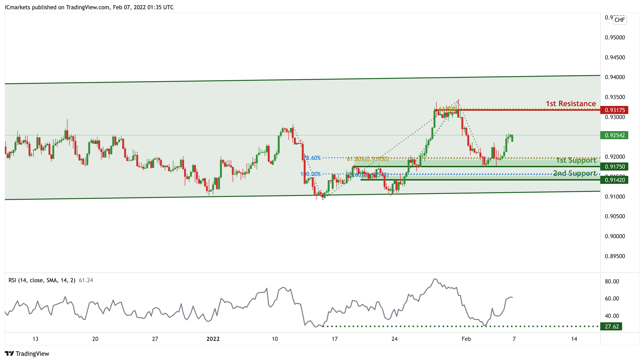Click the 2022 date axis marker
This screenshot has width=644, height=362.
[213, 339]
